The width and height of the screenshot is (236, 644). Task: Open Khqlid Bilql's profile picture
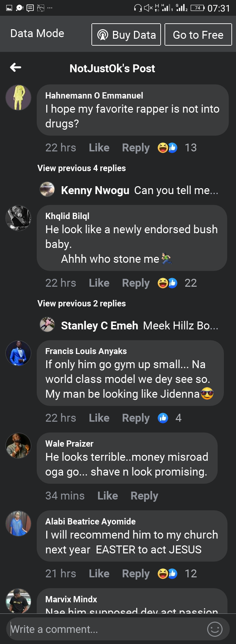[x=18, y=218]
